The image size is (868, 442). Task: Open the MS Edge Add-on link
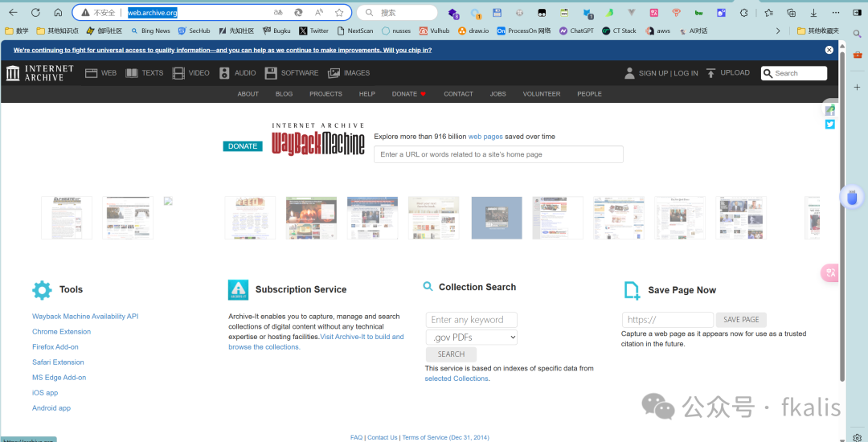(x=59, y=378)
